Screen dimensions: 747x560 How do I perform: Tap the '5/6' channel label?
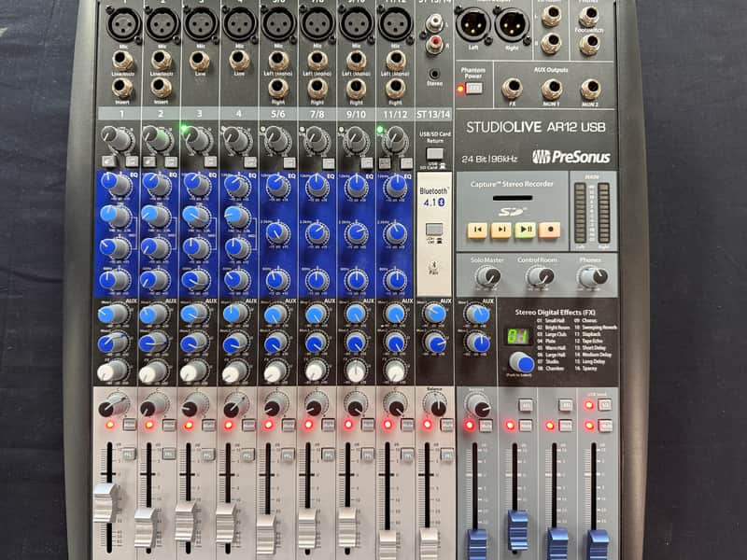[277, 114]
